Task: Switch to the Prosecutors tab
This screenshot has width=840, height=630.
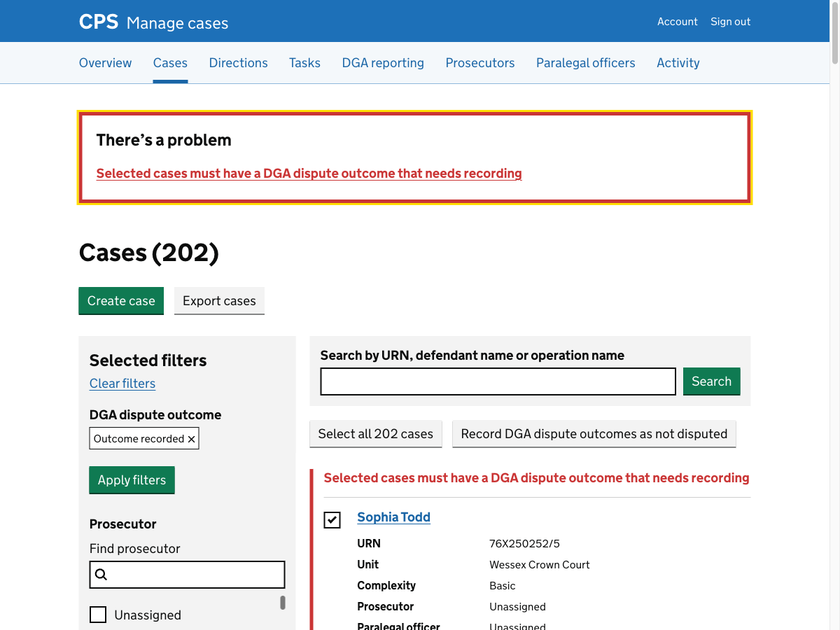Action: point(479,62)
